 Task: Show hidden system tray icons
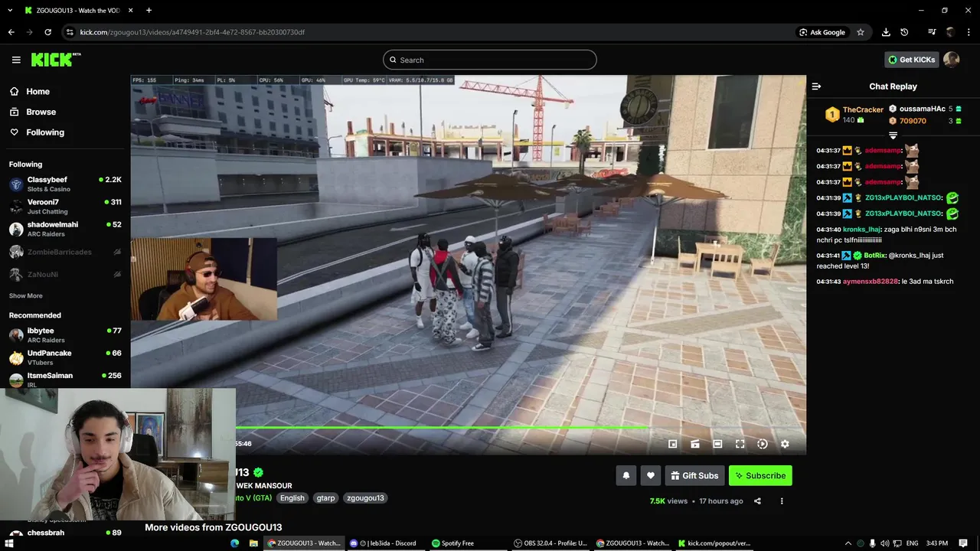848,543
